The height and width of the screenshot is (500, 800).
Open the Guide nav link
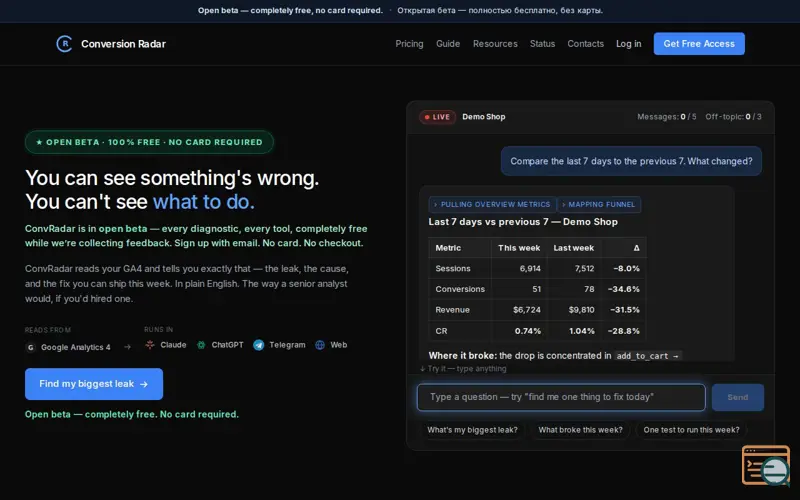point(448,44)
